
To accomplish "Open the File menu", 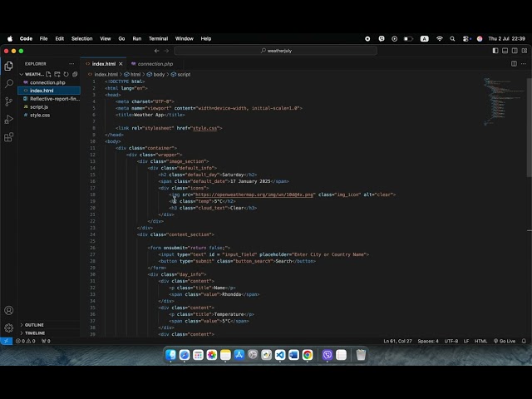I will (x=43, y=39).
